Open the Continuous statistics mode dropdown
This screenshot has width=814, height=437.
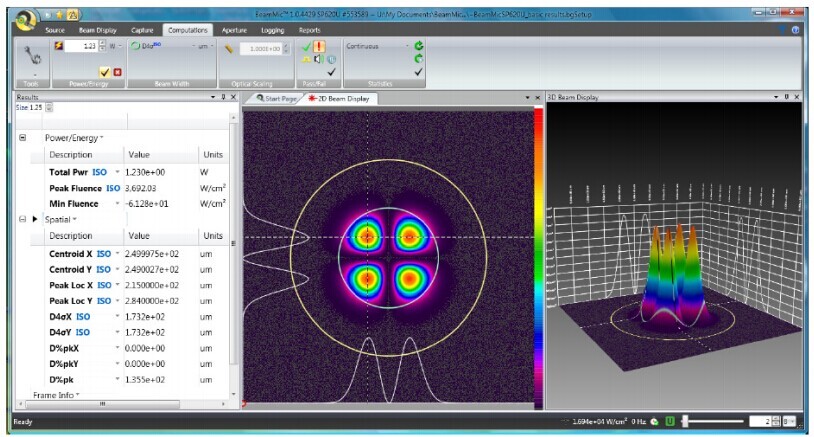407,46
